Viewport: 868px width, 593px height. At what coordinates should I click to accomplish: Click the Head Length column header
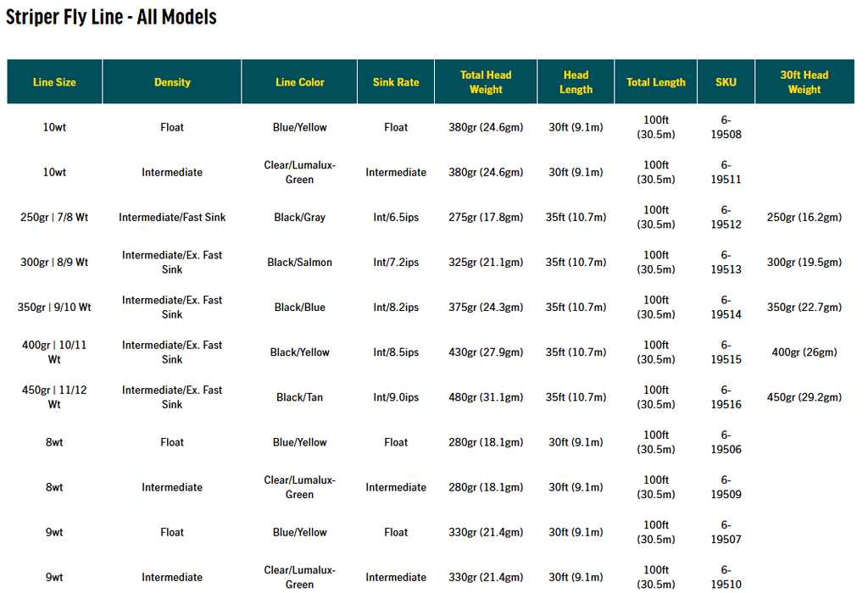click(576, 82)
